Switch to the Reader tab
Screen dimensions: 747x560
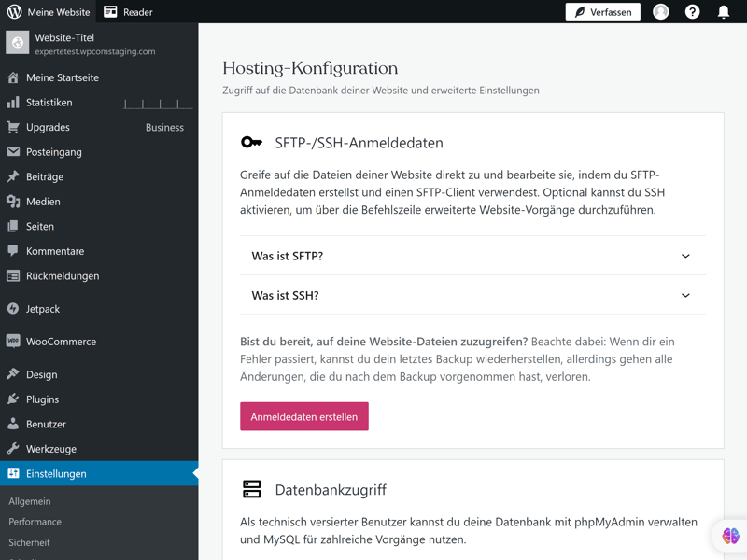pos(129,12)
